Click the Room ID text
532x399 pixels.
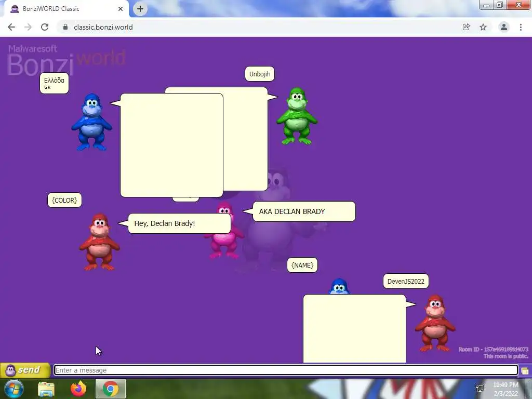pyautogui.click(x=494, y=349)
